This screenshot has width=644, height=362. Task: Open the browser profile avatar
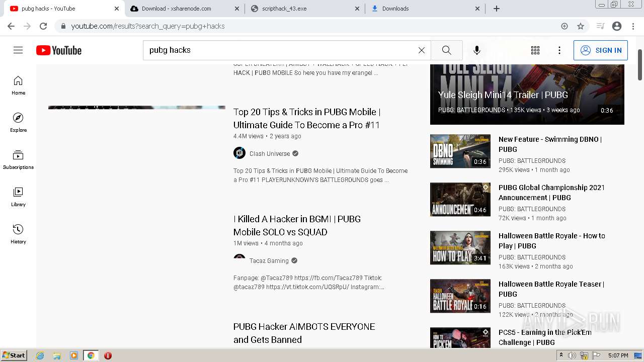[x=617, y=26]
